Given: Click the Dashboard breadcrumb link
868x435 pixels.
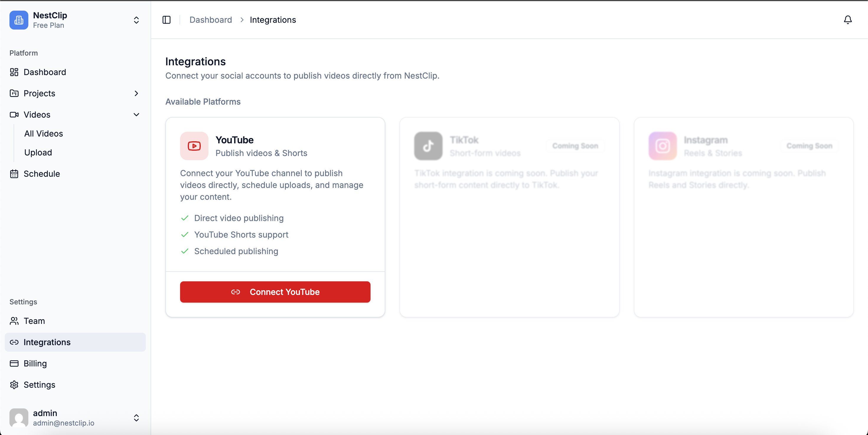Looking at the screenshot, I should [x=211, y=20].
